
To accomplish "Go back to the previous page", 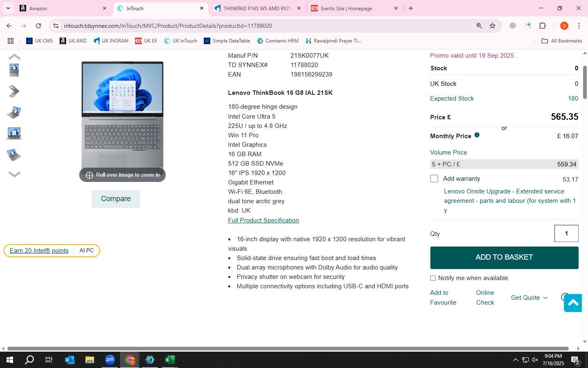I will (9, 26).
